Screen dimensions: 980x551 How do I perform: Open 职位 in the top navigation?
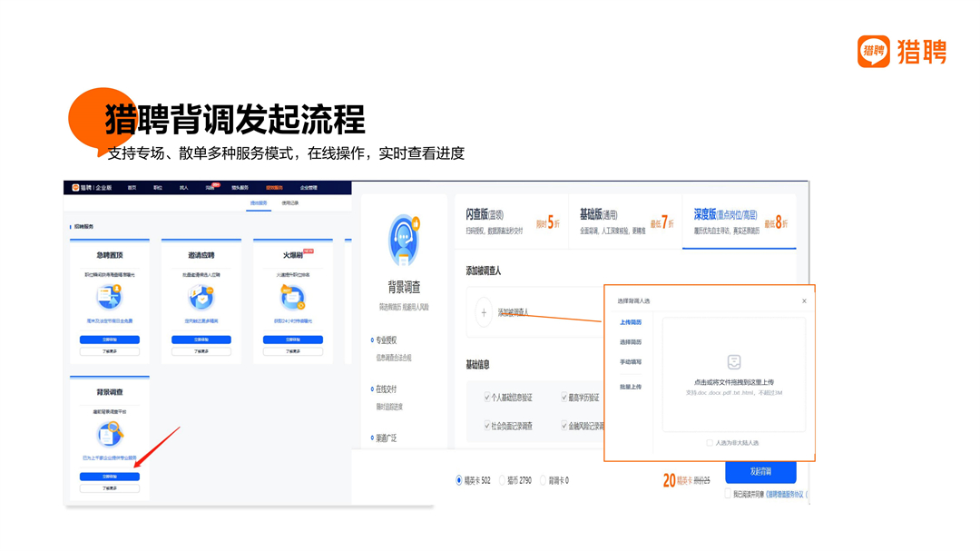158,188
